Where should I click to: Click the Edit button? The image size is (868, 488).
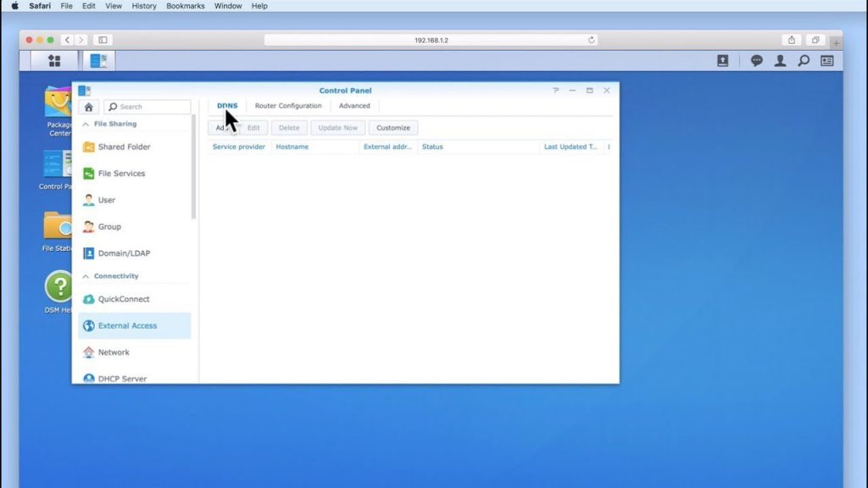[x=253, y=128]
